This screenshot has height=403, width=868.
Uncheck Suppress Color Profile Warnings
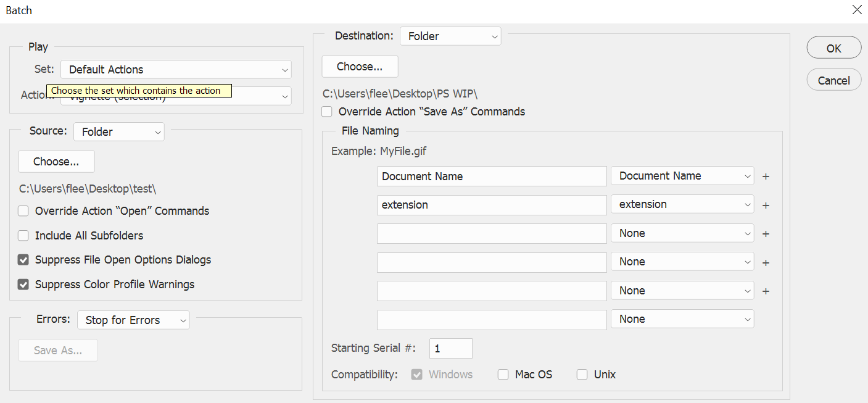click(23, 285)
